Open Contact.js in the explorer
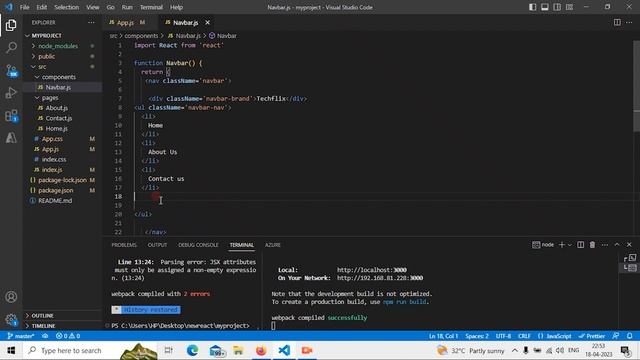The height and width of the screenshot is (360, 640). point(58,118)
